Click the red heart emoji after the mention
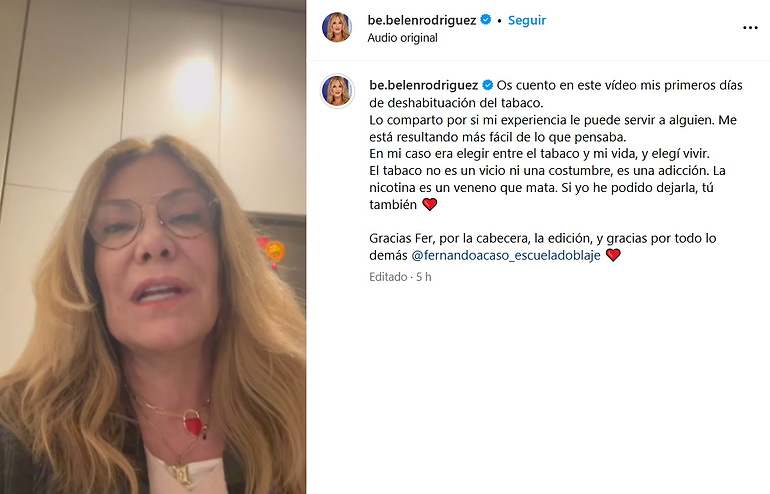The image size is (770, 494). click(x=613, y=255)
